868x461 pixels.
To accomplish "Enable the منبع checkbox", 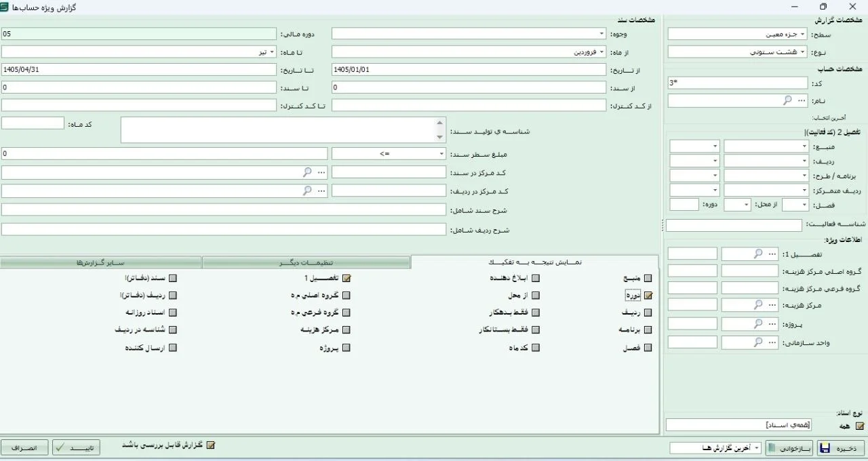I will pyautogui.click(x=648, y=278).
